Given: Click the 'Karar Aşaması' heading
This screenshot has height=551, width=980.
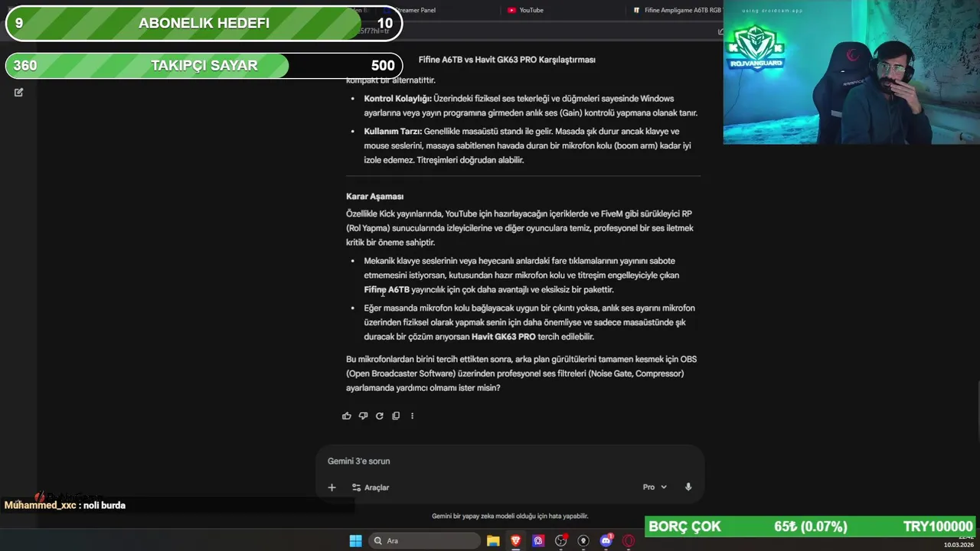Looking at the screenshot, I should (x=374, y=197).
